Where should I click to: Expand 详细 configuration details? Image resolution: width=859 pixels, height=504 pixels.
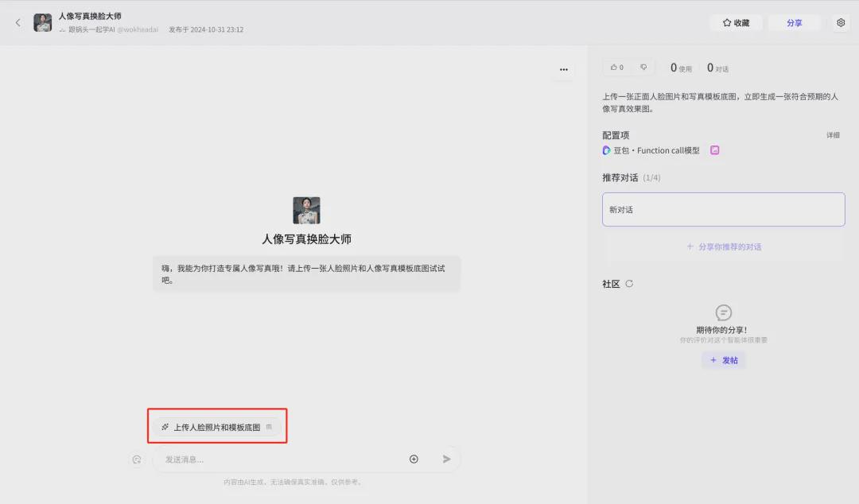pos(833,135)
